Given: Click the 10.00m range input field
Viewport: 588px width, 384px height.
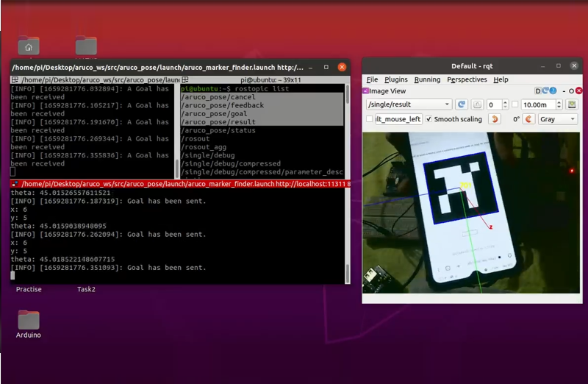Looking at the screenshot, I should point(539,104).
